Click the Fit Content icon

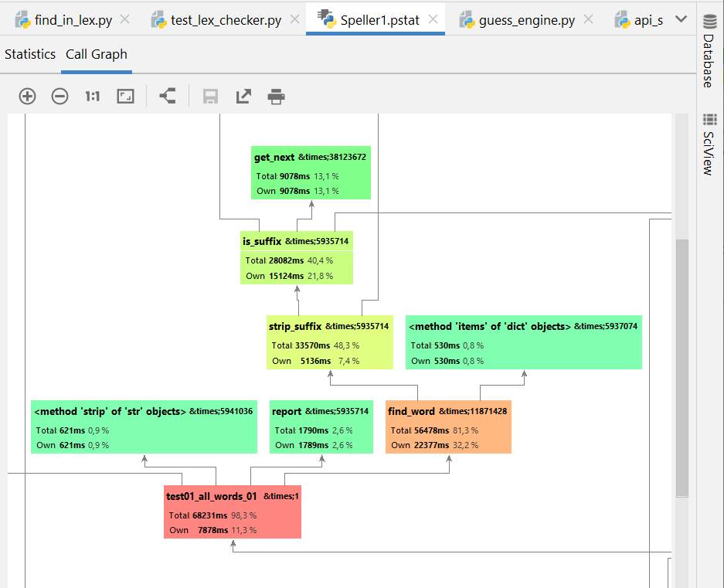click(125, 97)
